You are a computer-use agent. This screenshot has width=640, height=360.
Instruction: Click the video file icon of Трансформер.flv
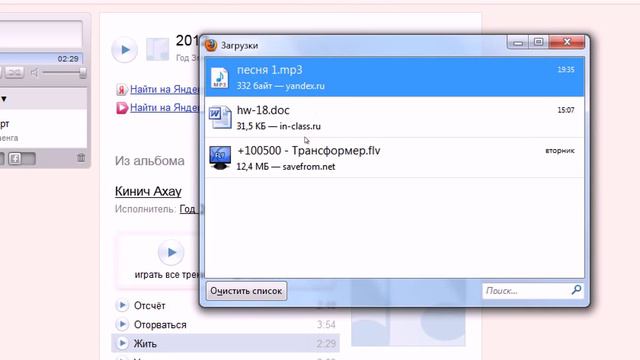220,158
